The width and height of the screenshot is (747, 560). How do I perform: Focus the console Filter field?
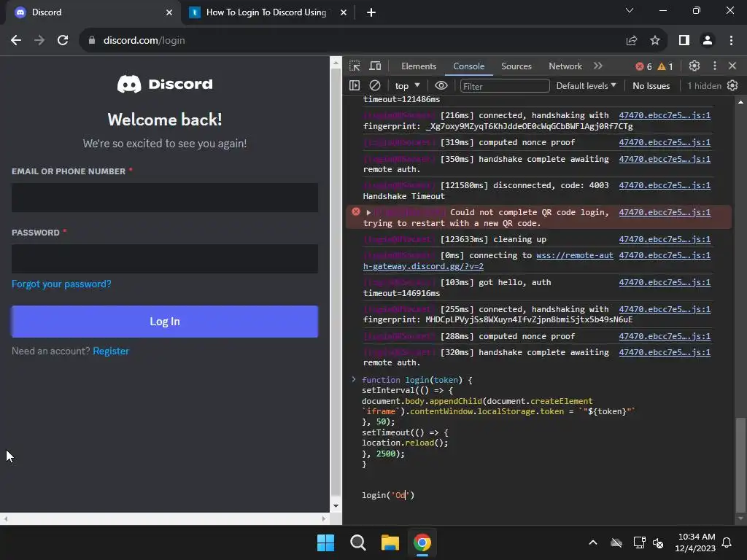(505, 86)
